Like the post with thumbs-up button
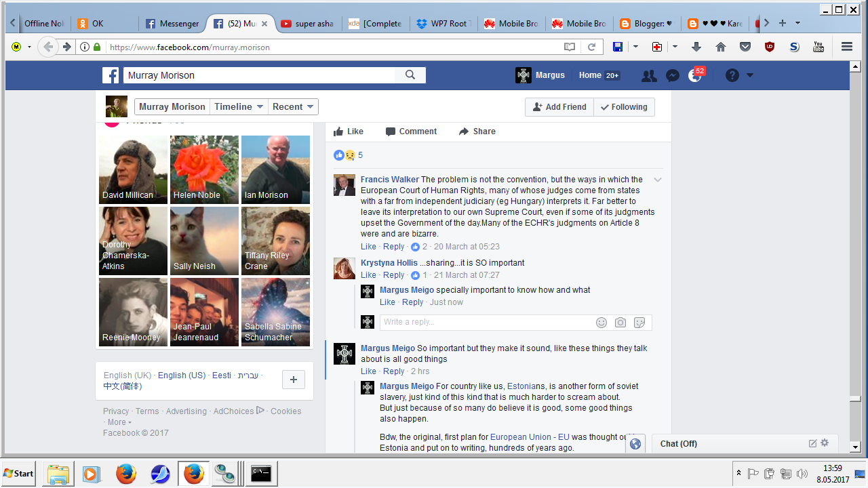The width and height of the screenshot is (868, 488). tap(349, 131)
